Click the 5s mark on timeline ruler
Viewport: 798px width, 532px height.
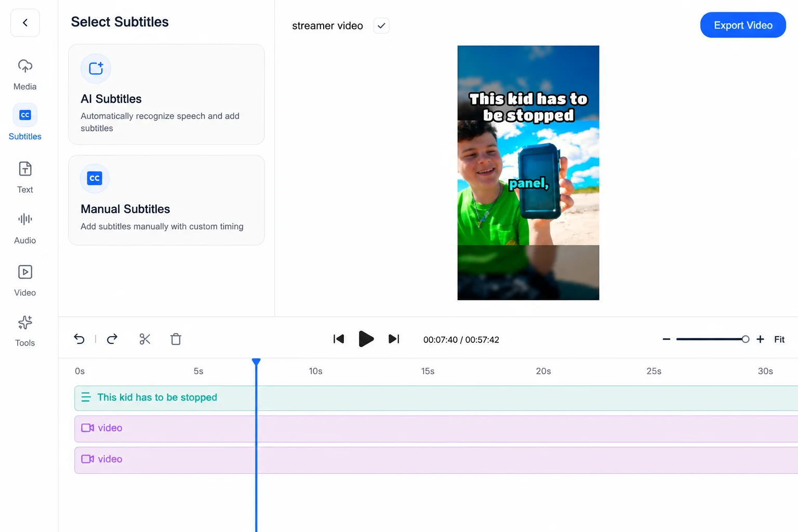[198, 371]
